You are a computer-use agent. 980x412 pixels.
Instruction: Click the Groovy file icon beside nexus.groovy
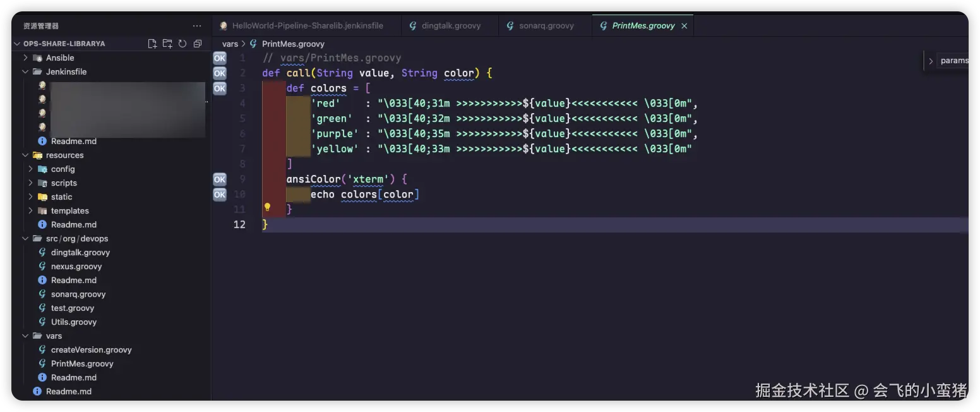(42, 266)
